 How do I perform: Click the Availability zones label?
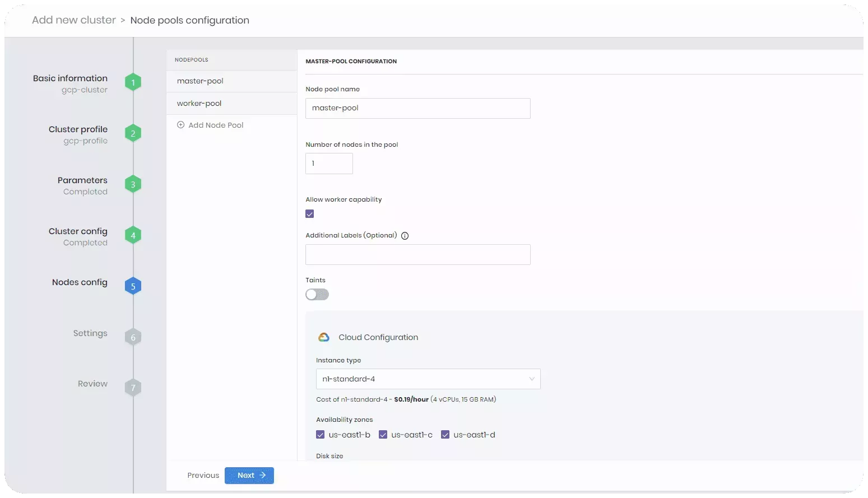[x=345, y=420]
